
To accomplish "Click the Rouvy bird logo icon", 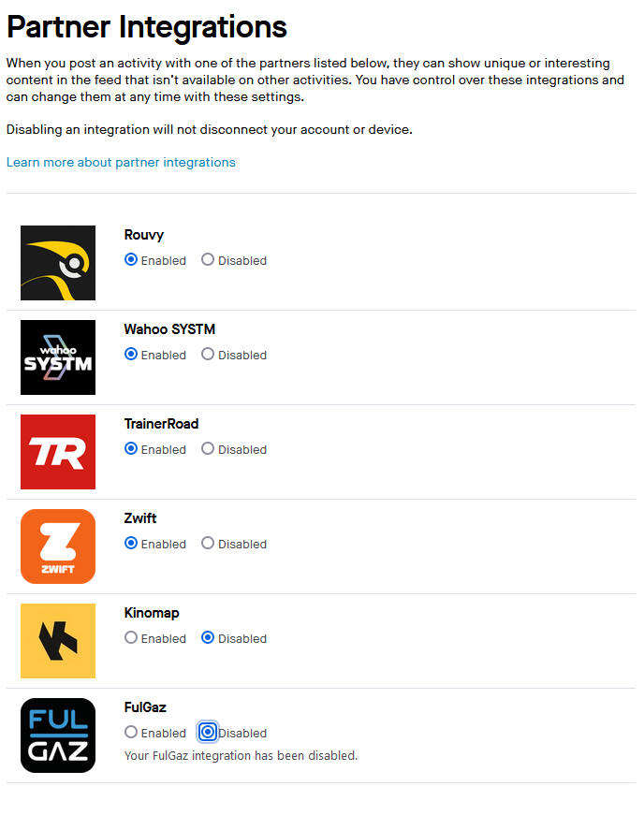I will 58,263.
